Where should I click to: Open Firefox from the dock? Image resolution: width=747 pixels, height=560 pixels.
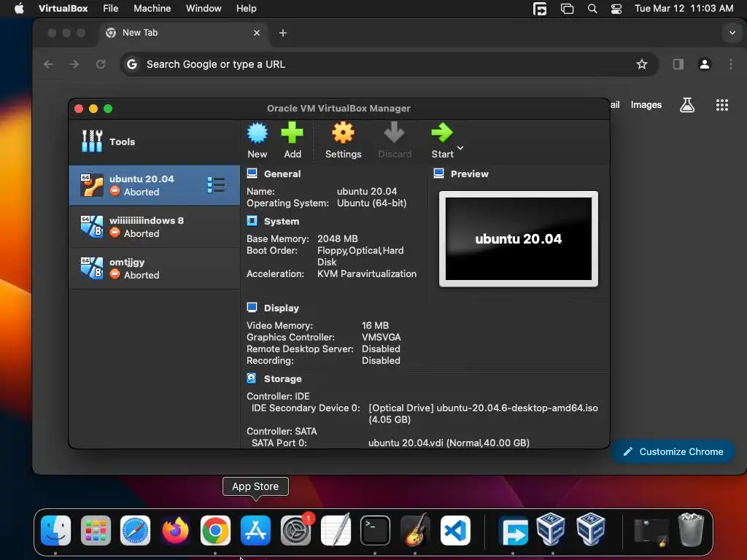(175, 530)
